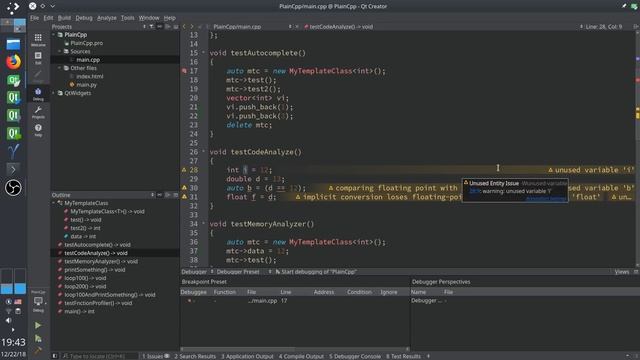Open the Window menu
Image resolution: width=640 pixels, height=360 pixels.
149,18
